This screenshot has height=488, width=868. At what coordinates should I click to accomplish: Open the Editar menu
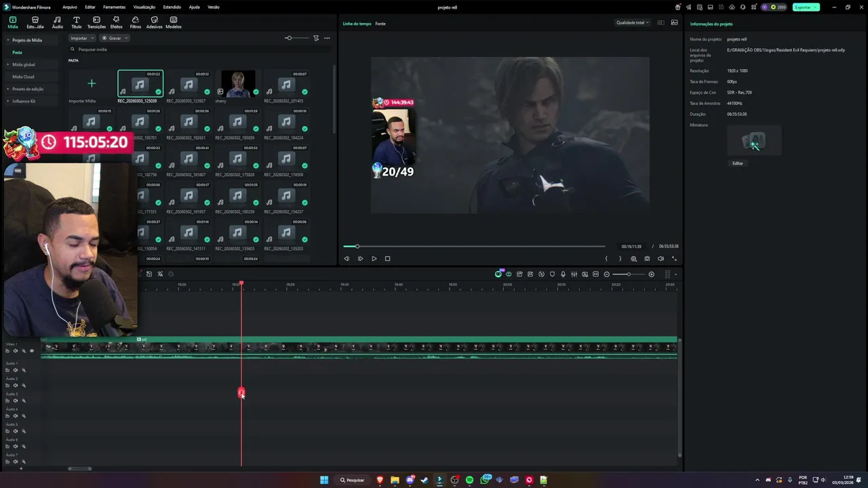[x=90, y=7]
